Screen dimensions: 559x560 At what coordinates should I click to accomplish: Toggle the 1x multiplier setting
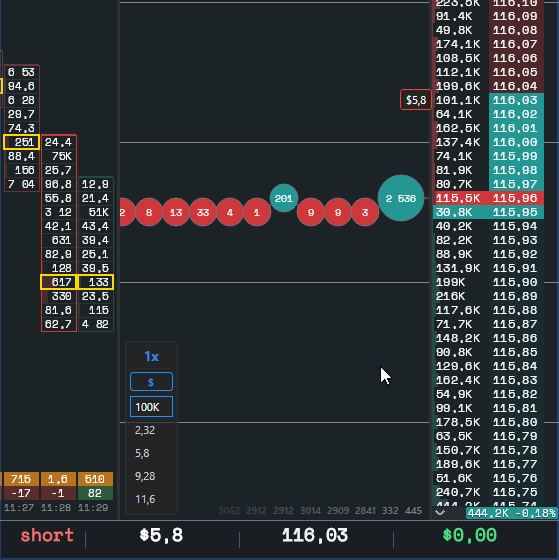pyautogui.click(x=151, y=356)
